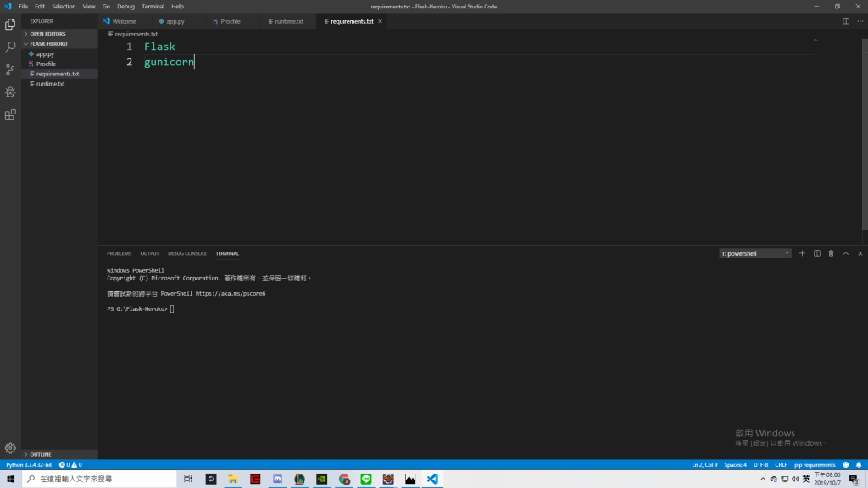Switch to the runtime.txt editor tab

[289, 21]
